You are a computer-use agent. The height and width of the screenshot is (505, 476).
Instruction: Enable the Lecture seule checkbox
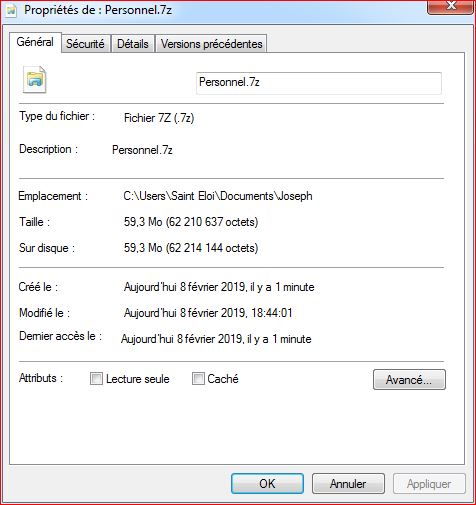point(96,379)
